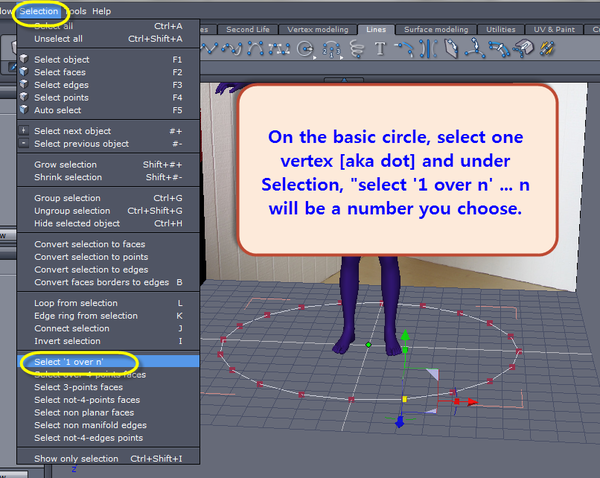Click the cube icon beside Select points
Viewport: 600px width, 478px height.
pyautogui.click(x=24, y=97)
